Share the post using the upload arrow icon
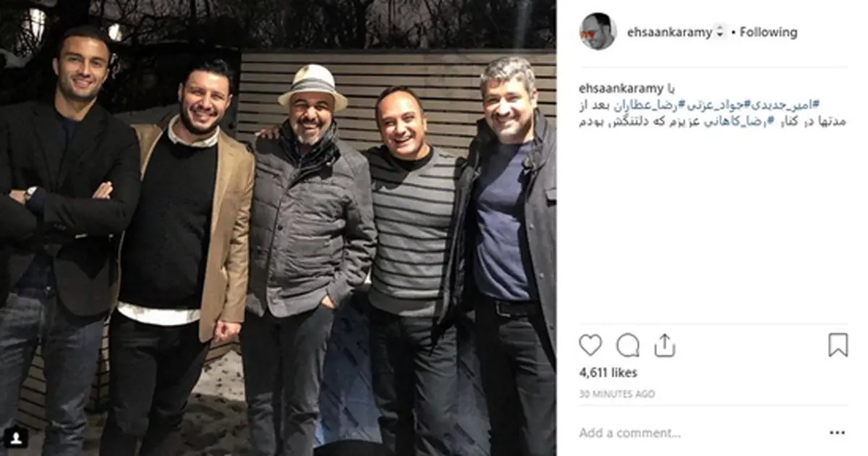The width and height of the screenshot is (868, 456). click(x=664, y=345)
